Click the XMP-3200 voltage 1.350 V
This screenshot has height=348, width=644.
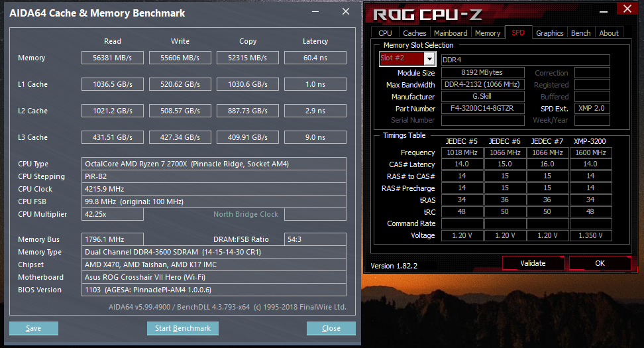pos(590,235)
